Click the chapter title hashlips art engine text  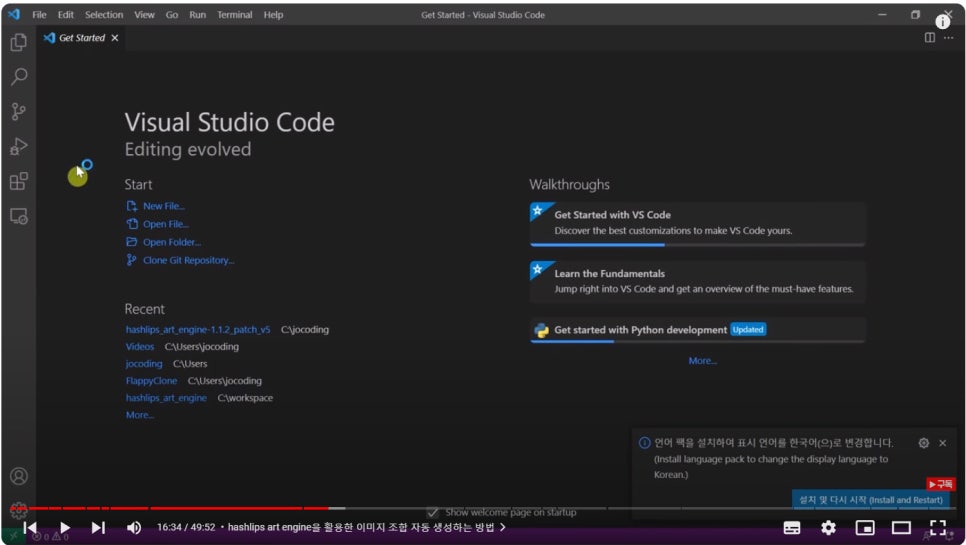click(x=361, y=527)
